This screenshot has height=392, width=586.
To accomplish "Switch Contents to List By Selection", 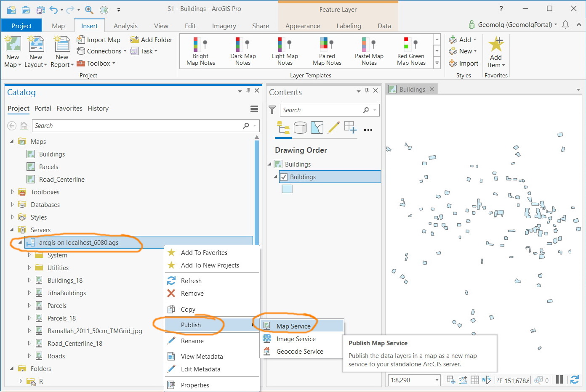I will (317, 127).
